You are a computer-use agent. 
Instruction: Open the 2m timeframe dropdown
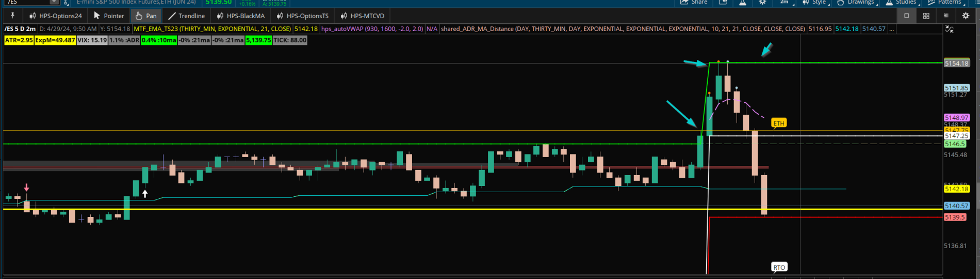pos(784,3)
